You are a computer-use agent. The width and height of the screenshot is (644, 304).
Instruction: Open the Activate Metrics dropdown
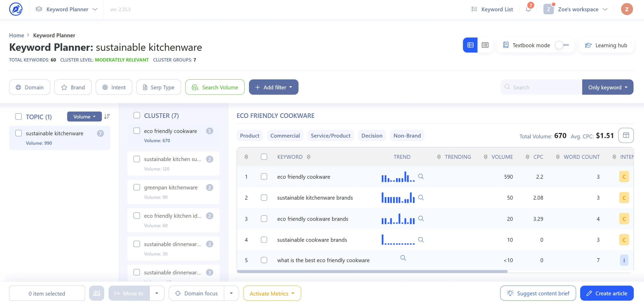tap(272, 293)
